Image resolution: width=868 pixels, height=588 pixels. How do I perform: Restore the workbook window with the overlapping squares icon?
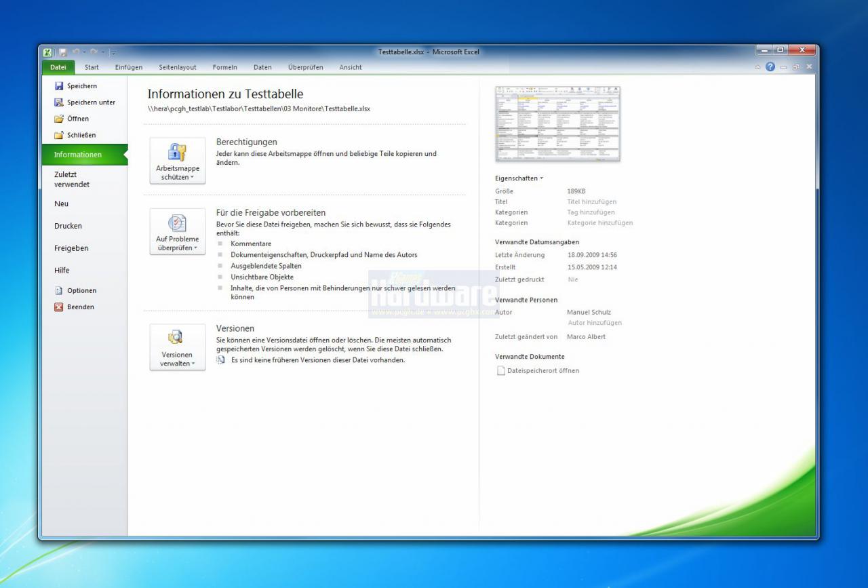click(797, 67)
